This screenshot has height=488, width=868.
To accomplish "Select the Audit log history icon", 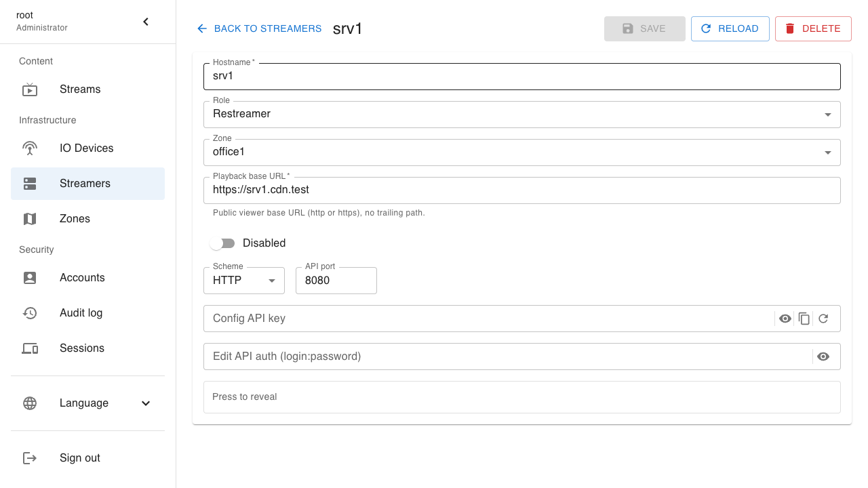I will coord(30,312).
